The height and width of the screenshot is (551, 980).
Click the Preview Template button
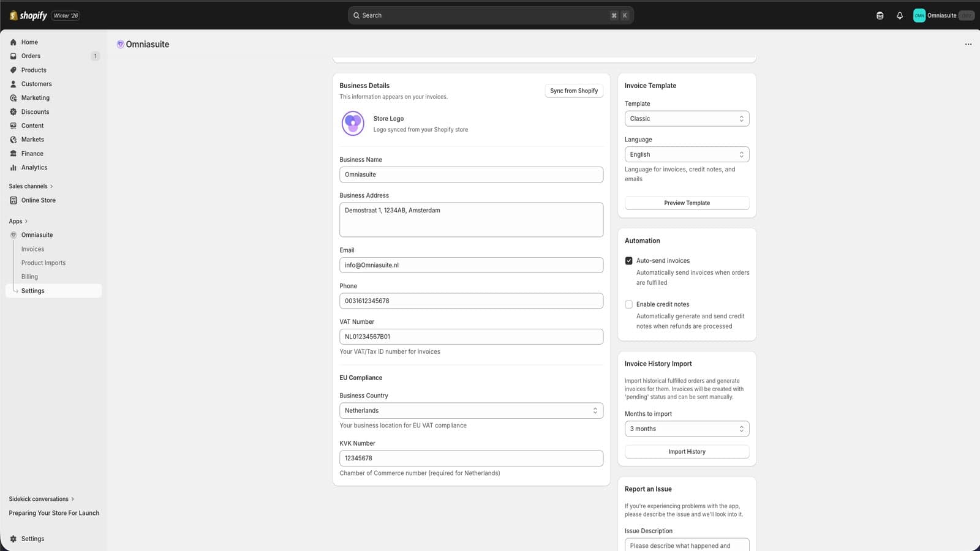(687, 203)
